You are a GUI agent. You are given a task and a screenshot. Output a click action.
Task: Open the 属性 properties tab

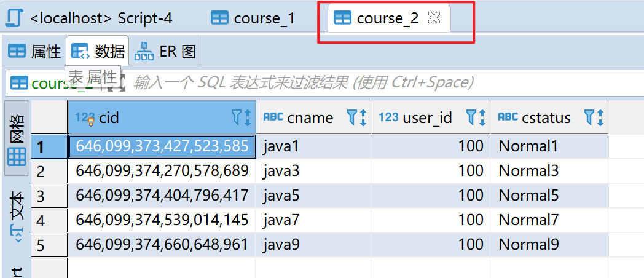click(x=35, y=52)
